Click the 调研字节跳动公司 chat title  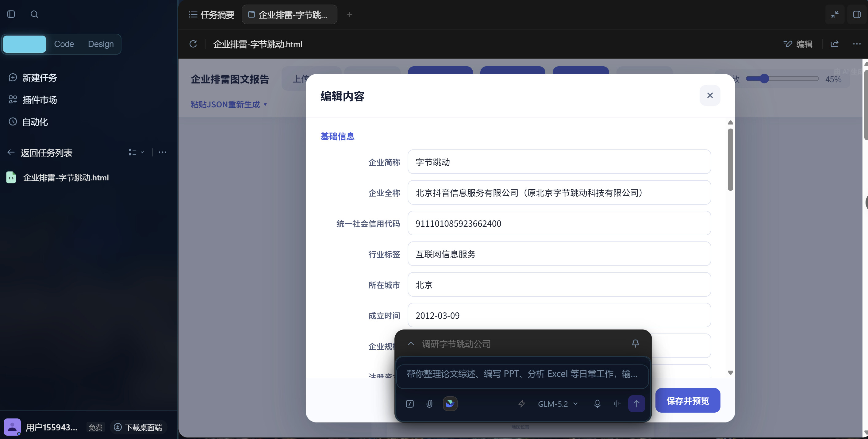point(456,344)
